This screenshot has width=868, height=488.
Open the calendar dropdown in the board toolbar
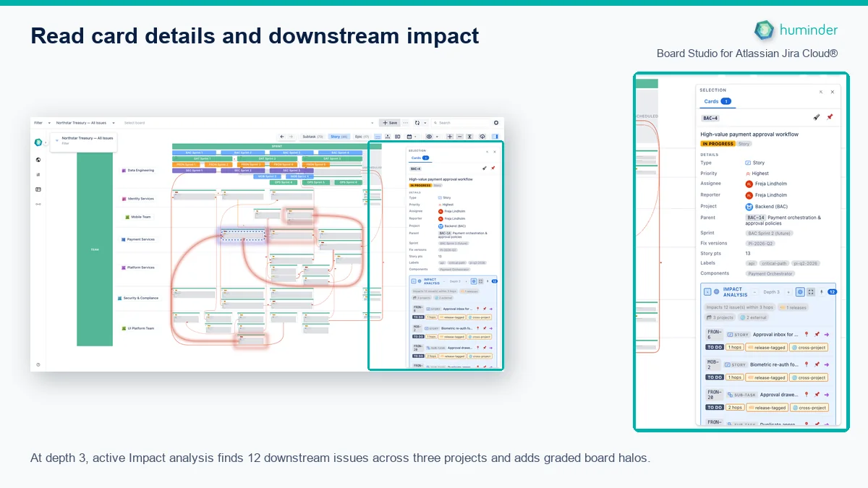[x=412, y=137]
